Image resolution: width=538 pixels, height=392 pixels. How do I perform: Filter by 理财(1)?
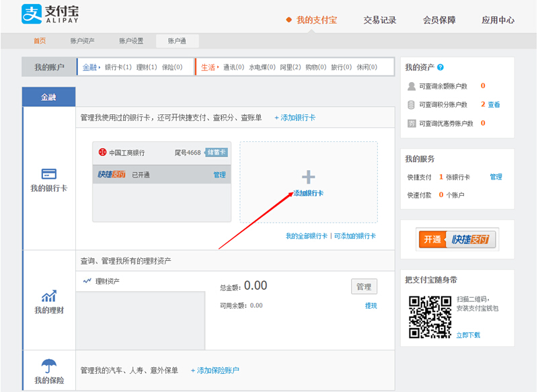pos(147,67)
